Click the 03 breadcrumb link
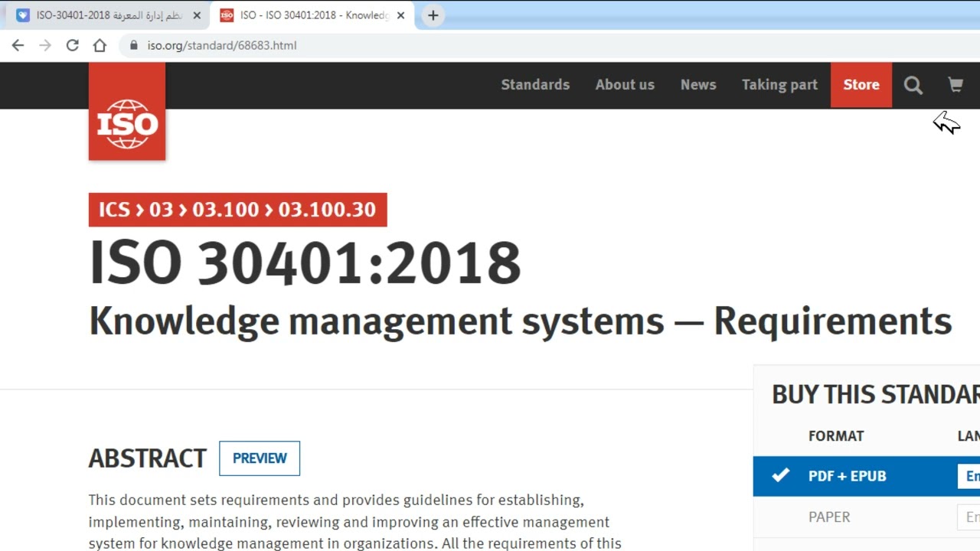Screen dimensions: 980x551 pyautogui.click(x=161, y=210)
